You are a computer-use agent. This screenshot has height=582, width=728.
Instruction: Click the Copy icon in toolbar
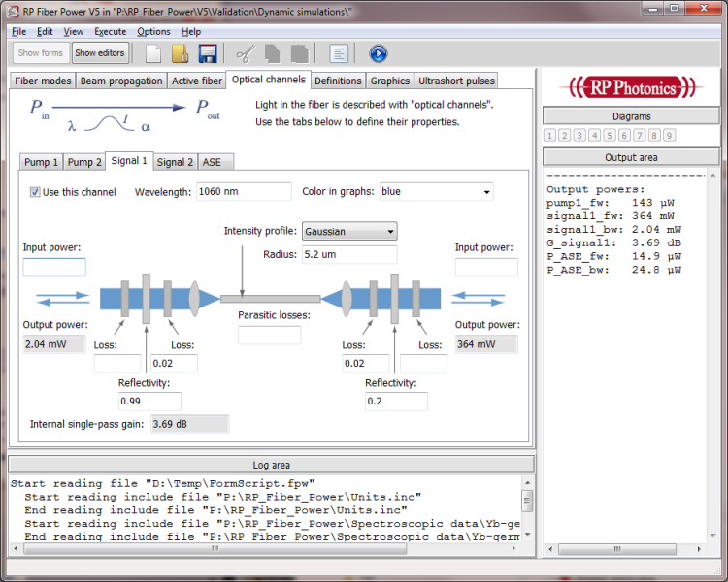coord(273,53)
